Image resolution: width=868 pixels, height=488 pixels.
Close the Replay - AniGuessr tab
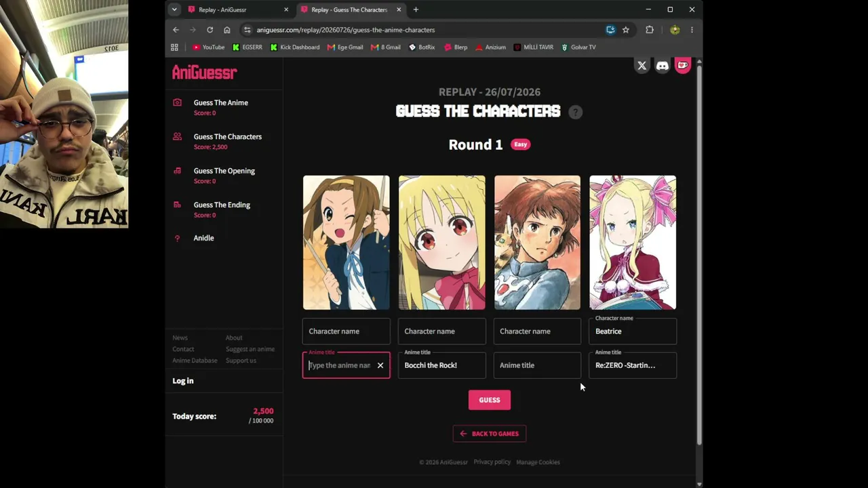286,9
